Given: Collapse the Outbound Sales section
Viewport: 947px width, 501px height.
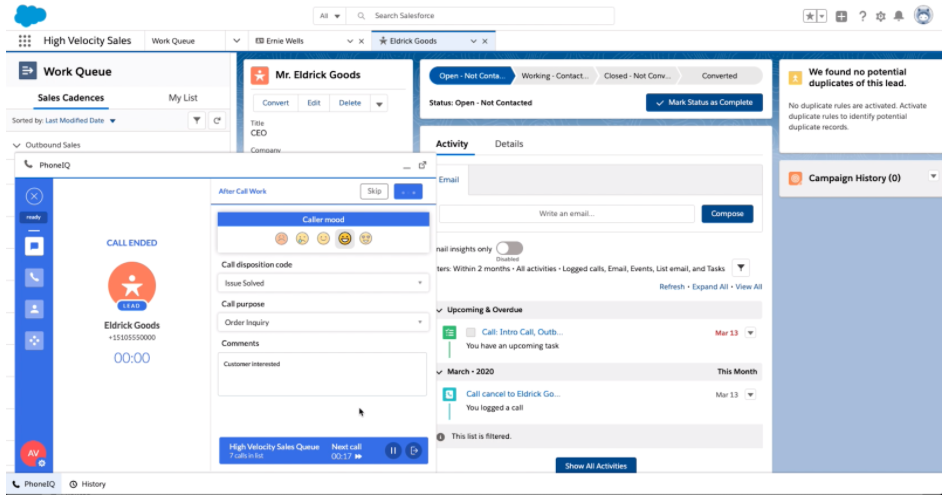Looking at the screenshot, I should [16, 145].
